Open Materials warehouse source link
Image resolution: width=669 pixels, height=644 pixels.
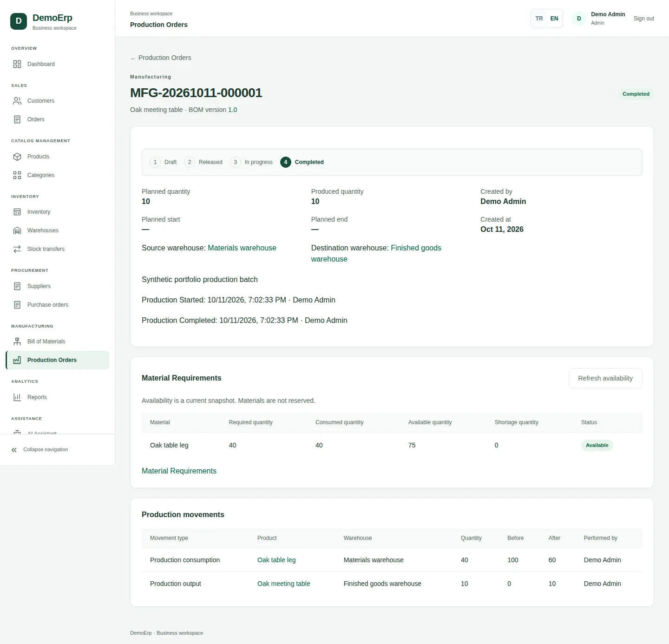tap(242, 248)
